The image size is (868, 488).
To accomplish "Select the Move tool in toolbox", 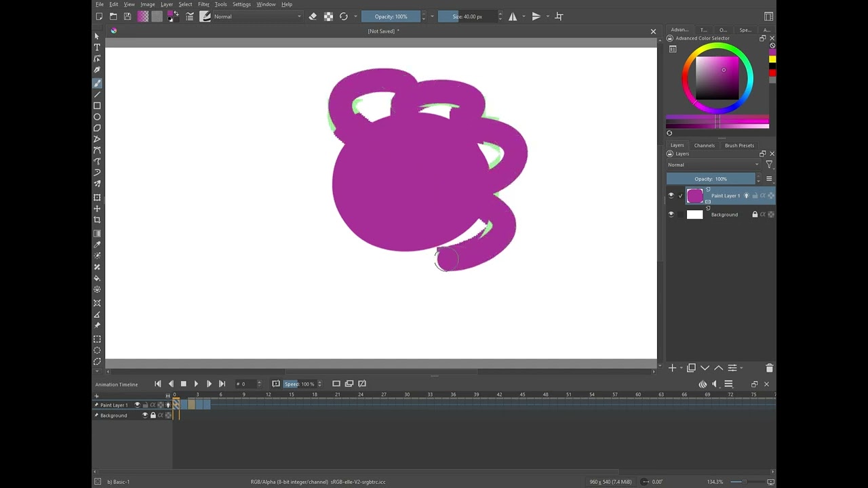I will [97, 208].
